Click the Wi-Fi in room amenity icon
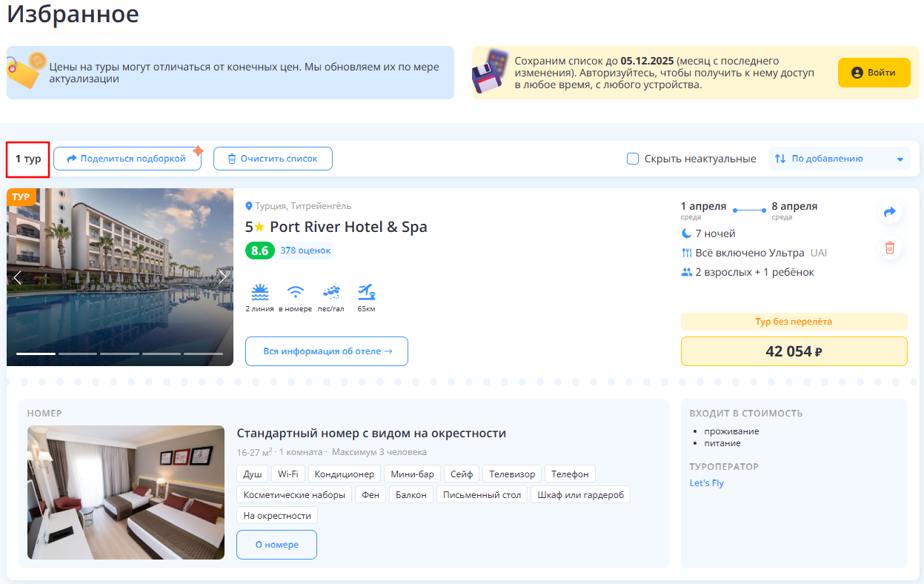 pos(296,291)
